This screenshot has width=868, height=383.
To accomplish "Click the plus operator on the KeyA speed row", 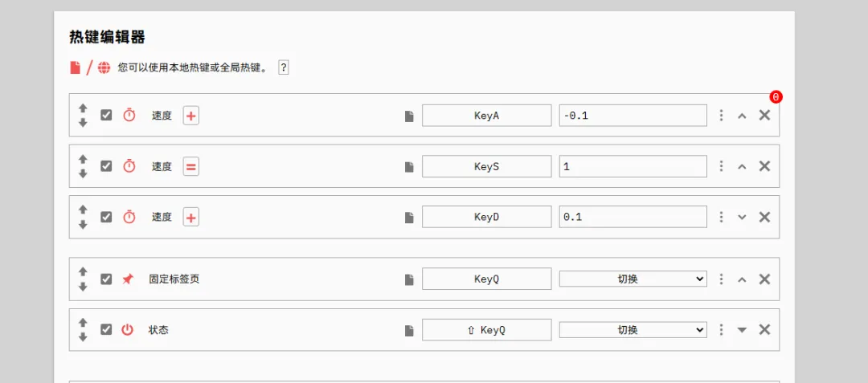I will pos(190,116).
